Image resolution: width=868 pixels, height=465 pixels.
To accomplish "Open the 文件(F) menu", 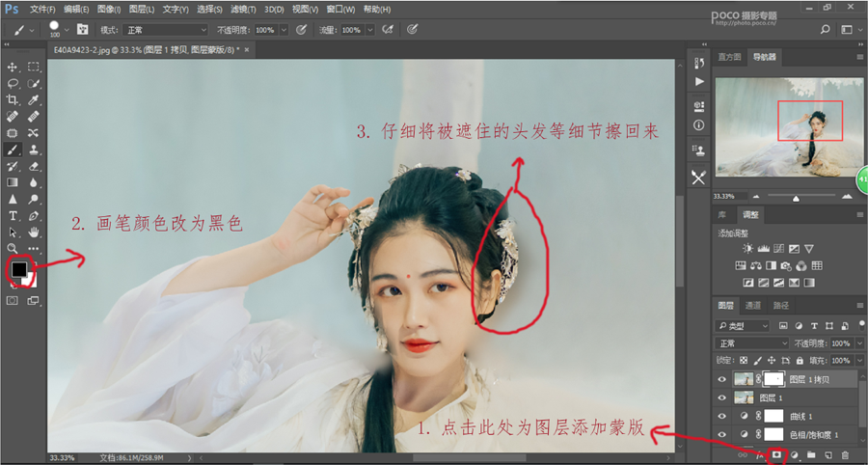I will (42, 10).
